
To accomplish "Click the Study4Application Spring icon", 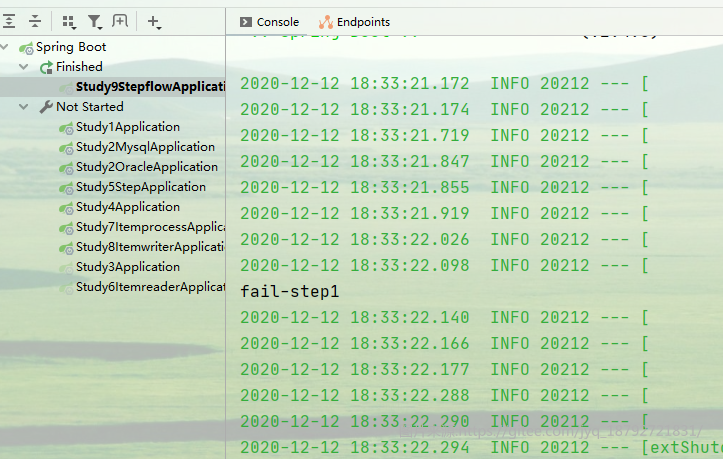I will coord(66,208).
